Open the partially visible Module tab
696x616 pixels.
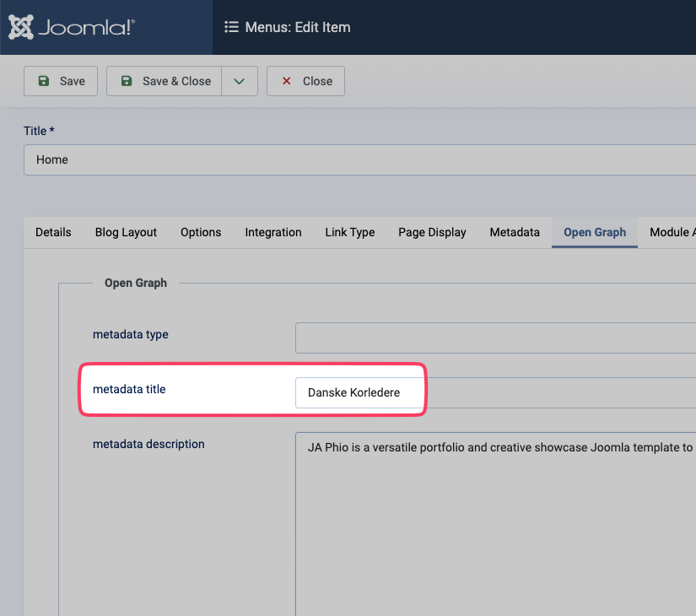click(x=672, y=232)
